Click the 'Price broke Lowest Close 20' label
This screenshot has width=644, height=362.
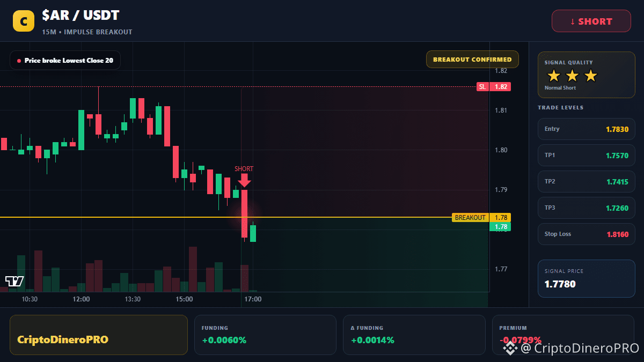pos(69,61)
